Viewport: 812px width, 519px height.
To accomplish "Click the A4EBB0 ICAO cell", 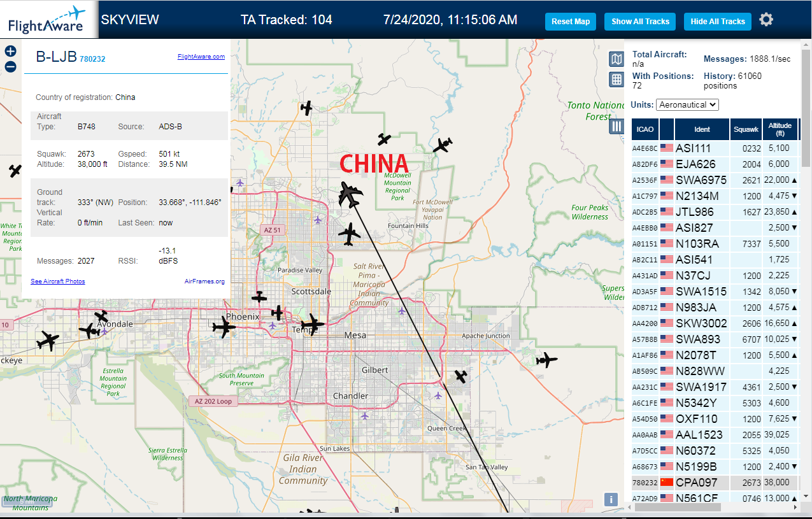I will 645,227.
